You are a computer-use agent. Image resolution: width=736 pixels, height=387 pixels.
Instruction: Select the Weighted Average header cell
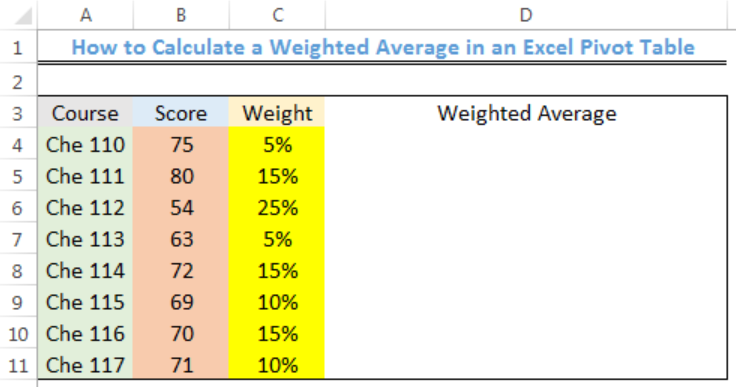click(526, 113)
